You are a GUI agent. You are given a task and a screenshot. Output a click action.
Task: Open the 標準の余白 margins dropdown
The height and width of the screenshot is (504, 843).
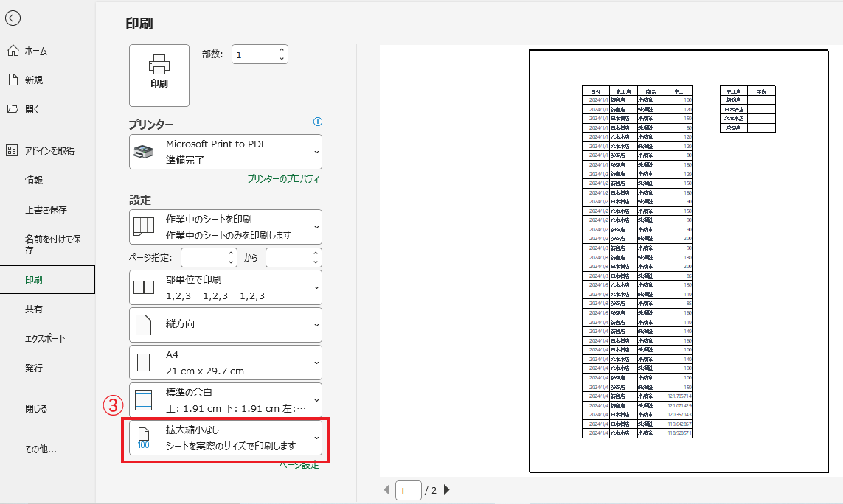coord(225,400)
